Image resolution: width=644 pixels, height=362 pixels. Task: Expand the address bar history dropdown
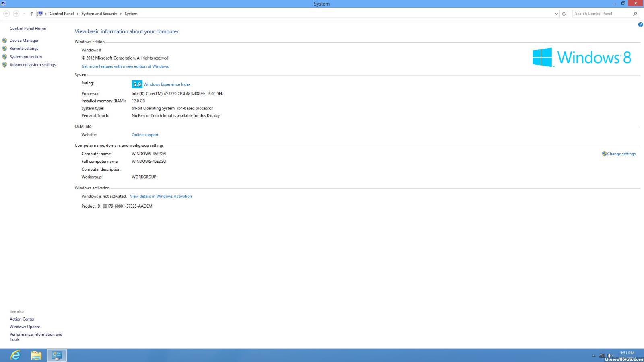tap(556, 14)
